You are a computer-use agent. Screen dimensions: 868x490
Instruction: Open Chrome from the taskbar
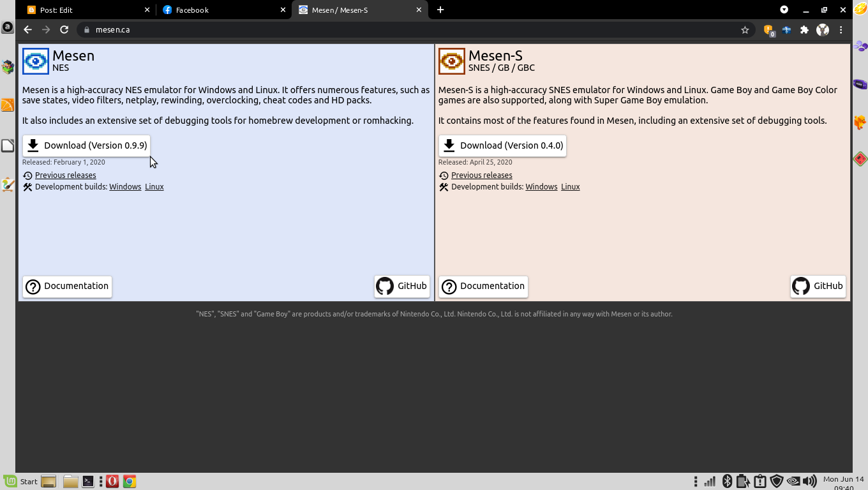click(x=130, y=481)
